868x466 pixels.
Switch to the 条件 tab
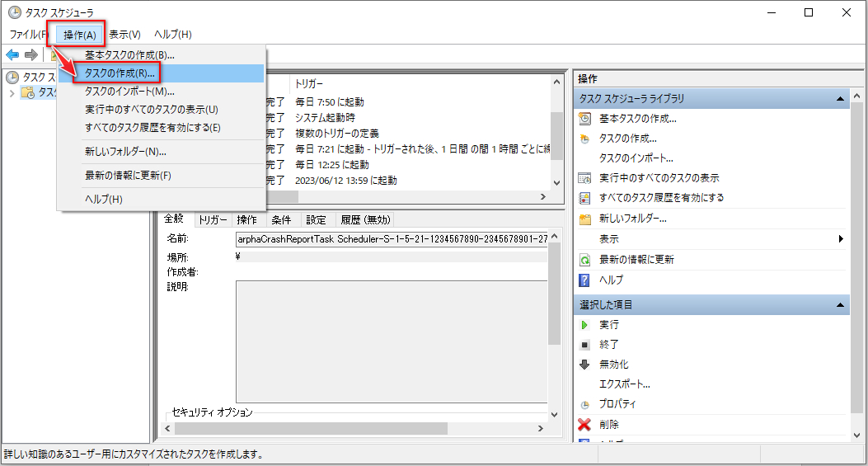(281, 220)
